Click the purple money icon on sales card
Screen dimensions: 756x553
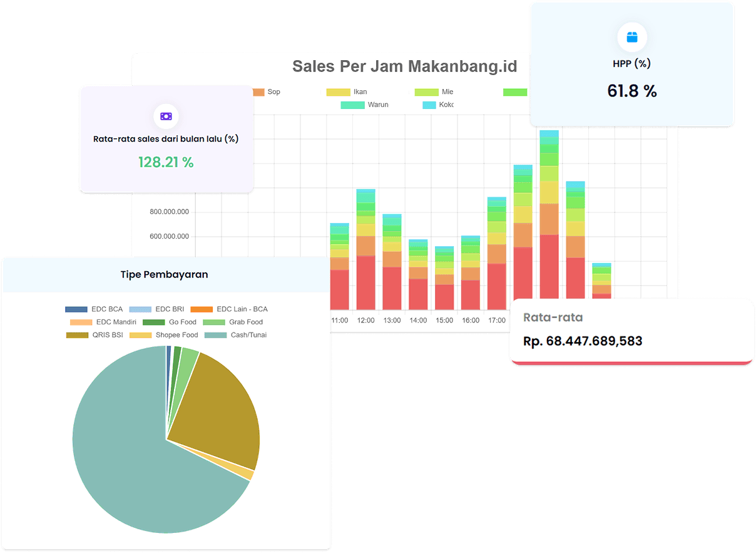click(166, 116)
